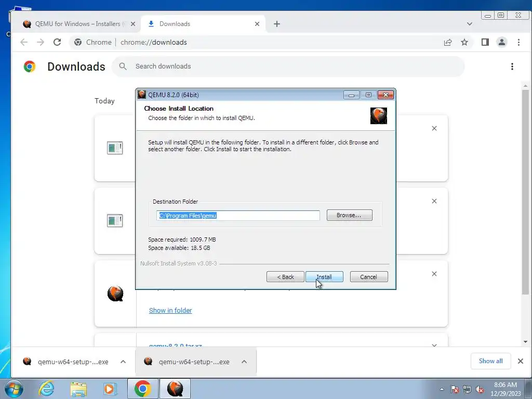Share this page icon in address bar
The image size is (532, 399).
coord(448,42)
